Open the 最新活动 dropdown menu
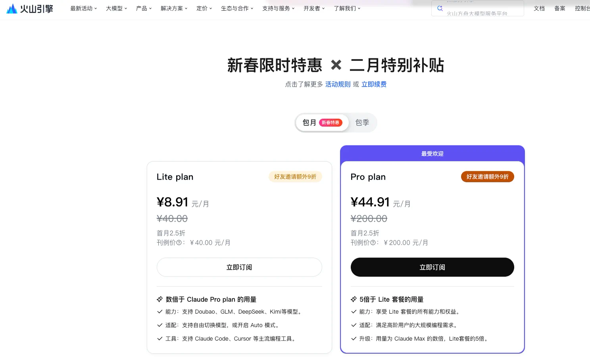 pos(84,8)
